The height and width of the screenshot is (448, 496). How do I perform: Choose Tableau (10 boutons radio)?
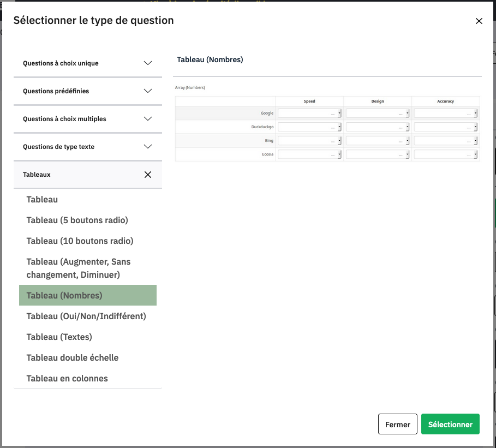coord(80,241)
